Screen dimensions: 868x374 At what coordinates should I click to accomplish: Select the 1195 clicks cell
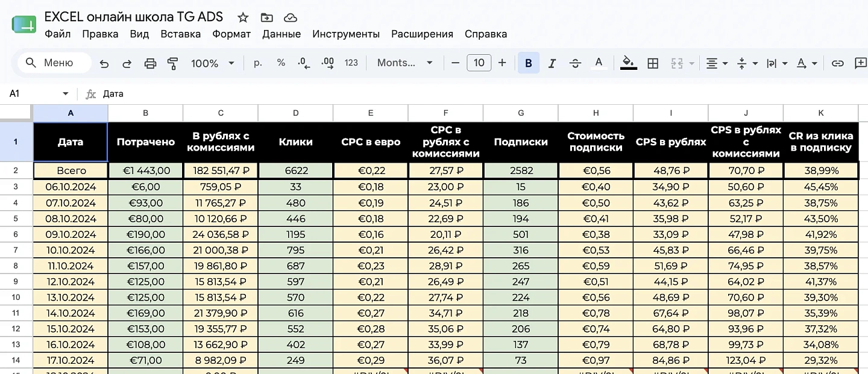[295, 234]
